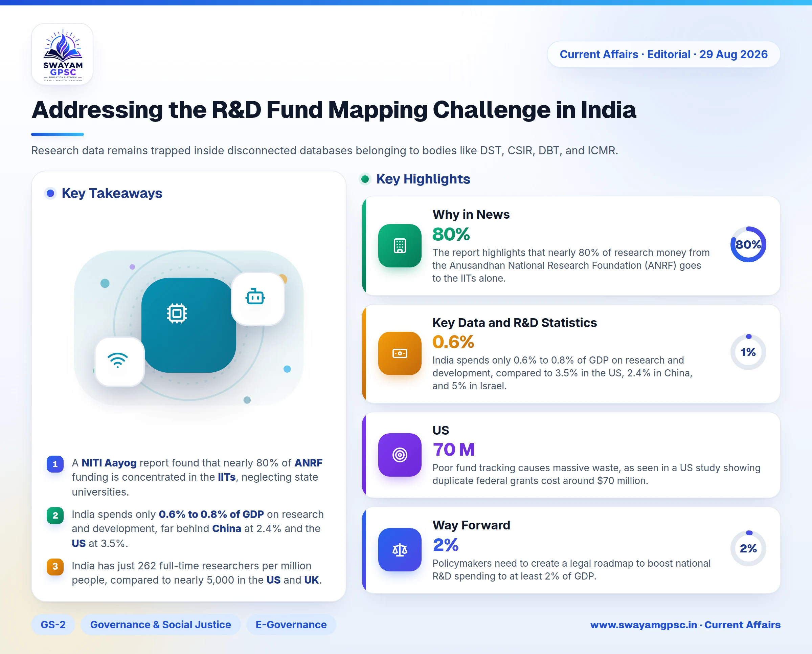Image resolution: width=812 pixels, height=654 pixels.
Task: Select the Governance & Social Justice tag
Action: click(160, 625)
